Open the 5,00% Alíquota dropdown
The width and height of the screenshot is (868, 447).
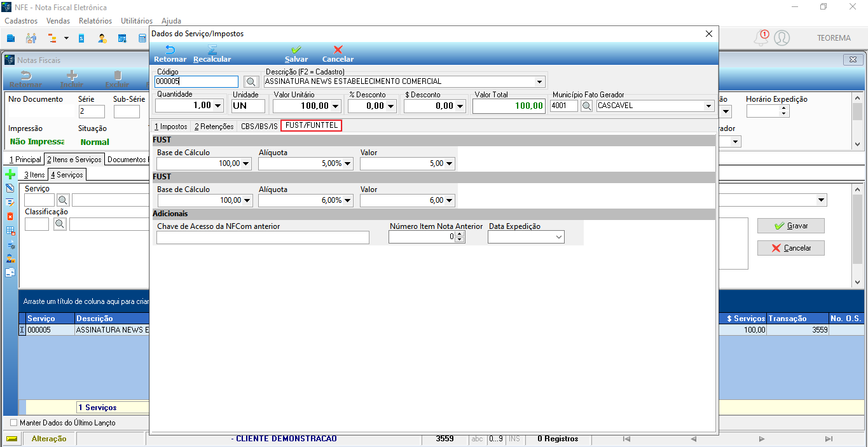pos(348,163)
